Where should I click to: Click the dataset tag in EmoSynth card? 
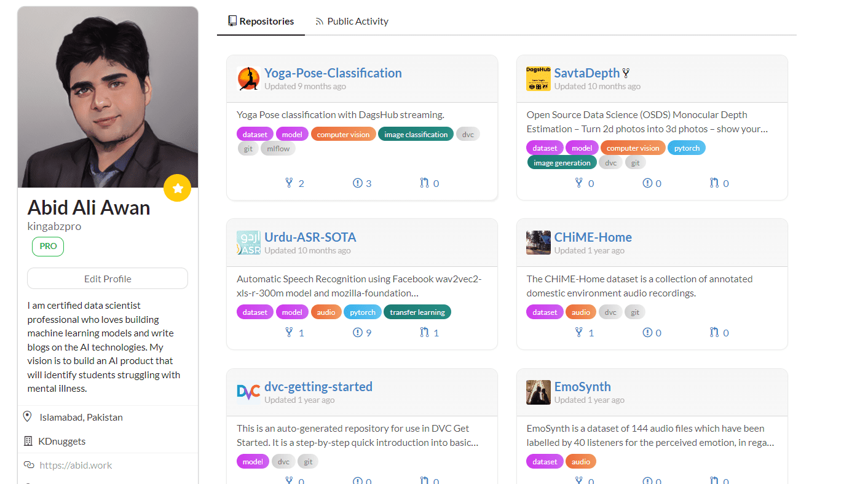545,461
